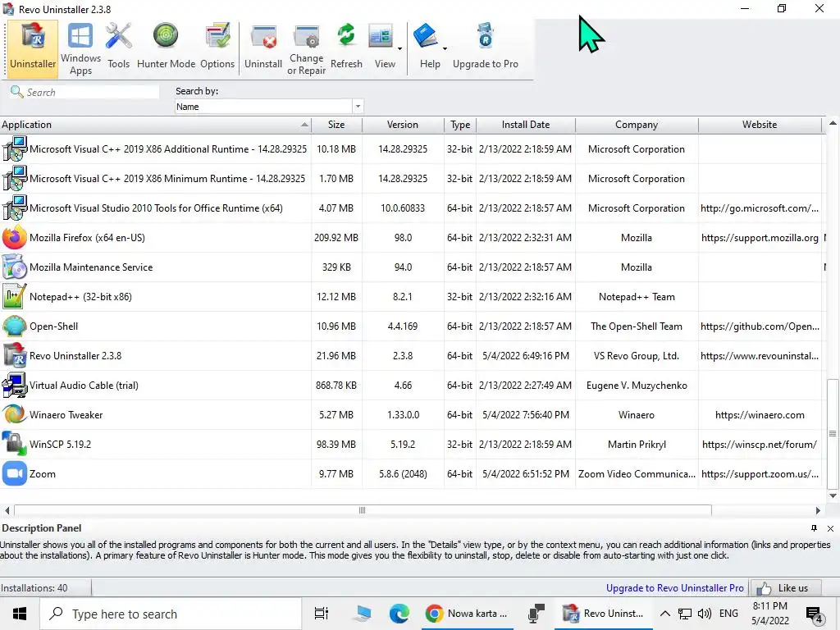This screenshot has width=840, height=630.
Task: Open Microsoft Edge from the taskbar
Action: point(399,614)
